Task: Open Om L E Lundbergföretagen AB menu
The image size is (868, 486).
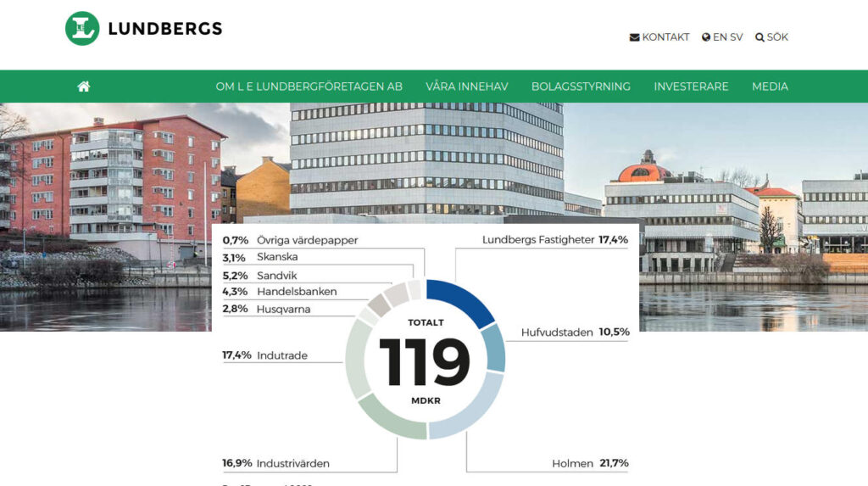Action: [309, 87]
